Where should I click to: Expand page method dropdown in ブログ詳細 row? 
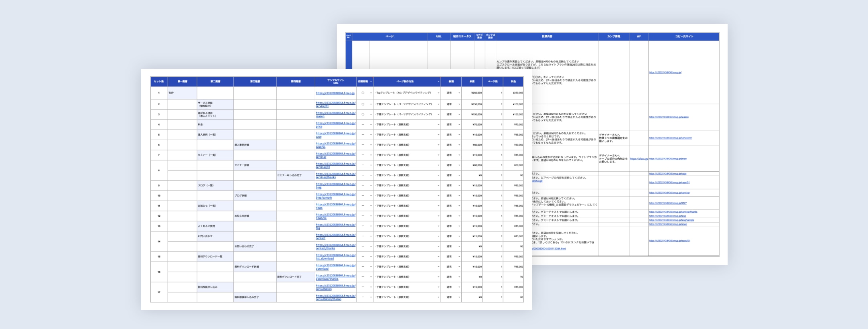(438, 196)
